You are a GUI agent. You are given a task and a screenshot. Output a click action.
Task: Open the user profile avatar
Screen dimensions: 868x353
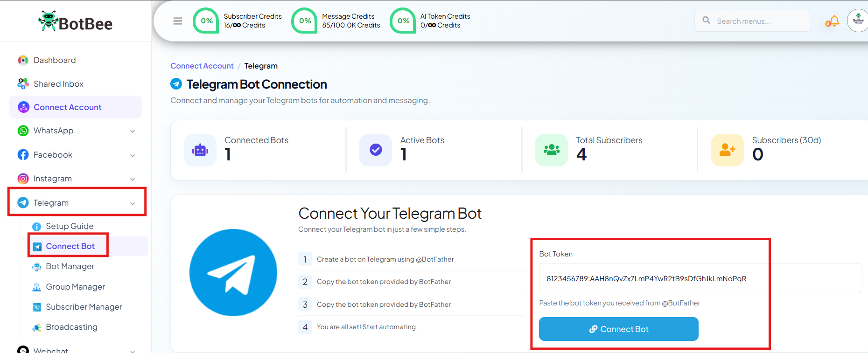pos(858,21)
